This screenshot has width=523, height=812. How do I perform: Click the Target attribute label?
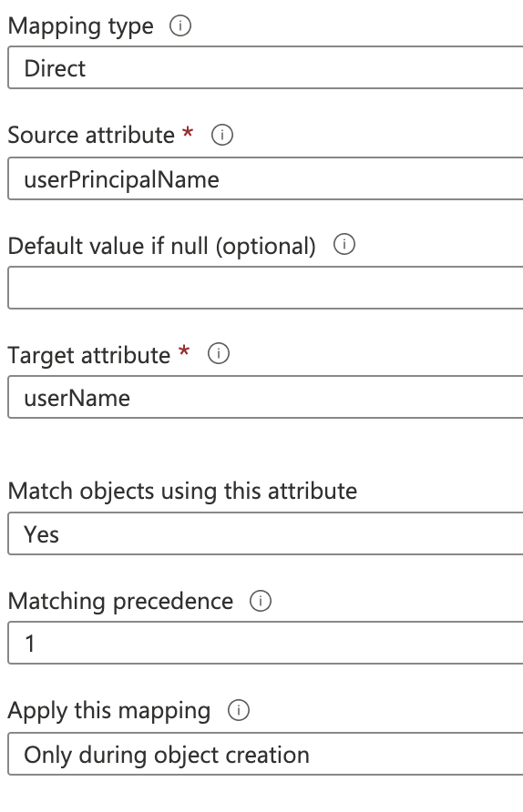[x=89, y=356]
